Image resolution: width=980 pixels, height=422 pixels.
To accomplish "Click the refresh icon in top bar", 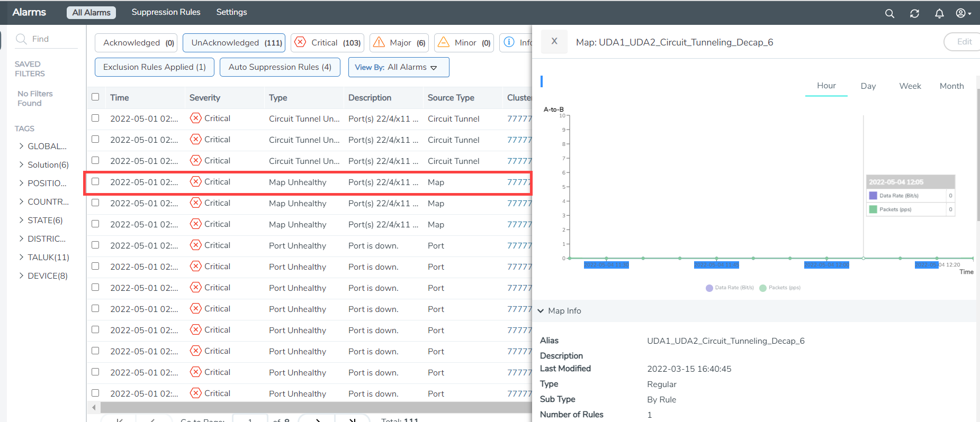I will (x=914, y=14).
